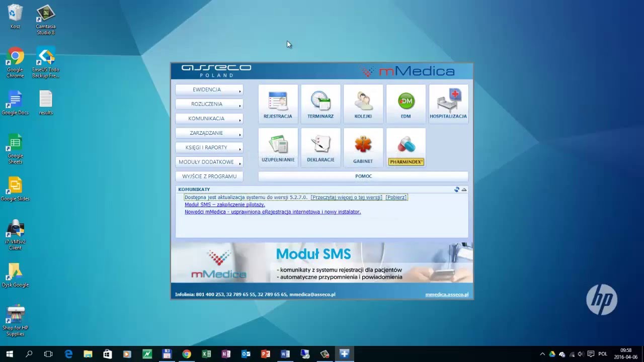Open the Windows Store taskbar icon
Screen dimensions: 644x362
[108, 354]
